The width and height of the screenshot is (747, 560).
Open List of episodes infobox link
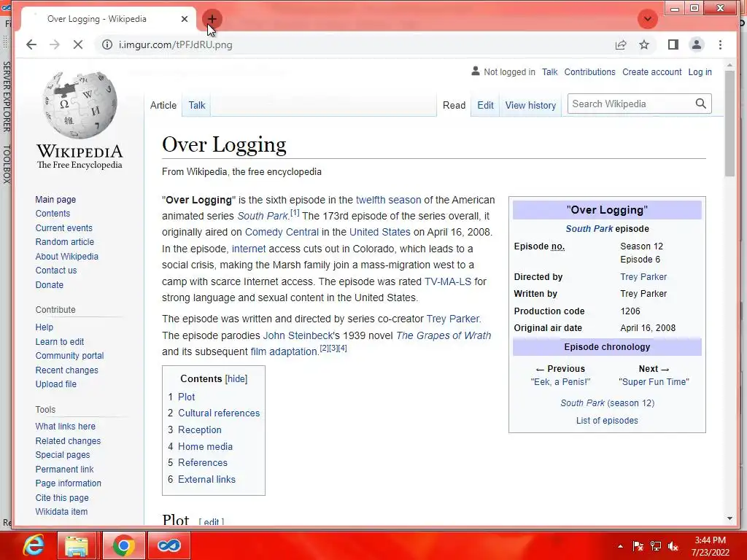(607, 421)
